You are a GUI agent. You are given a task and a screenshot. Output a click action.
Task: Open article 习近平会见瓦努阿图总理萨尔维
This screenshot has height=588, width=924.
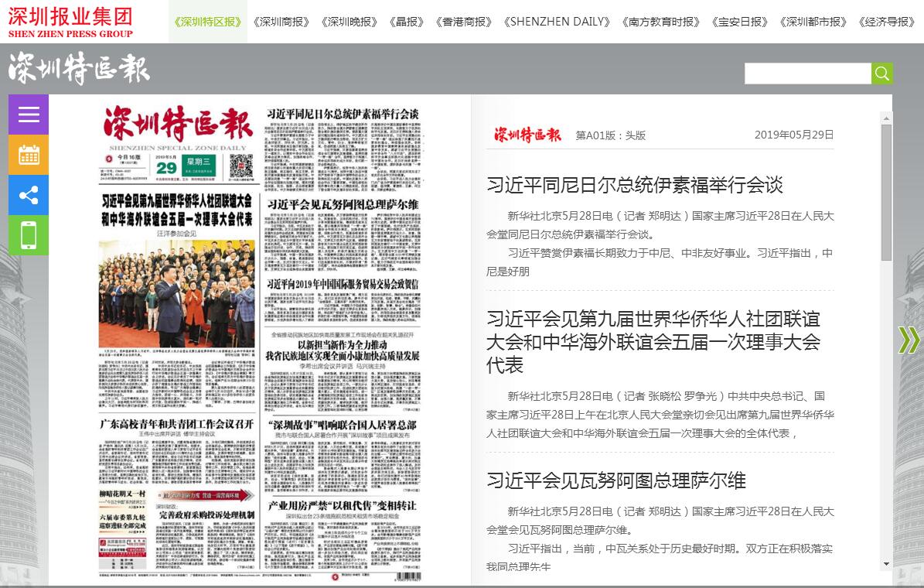click(615, 480)
